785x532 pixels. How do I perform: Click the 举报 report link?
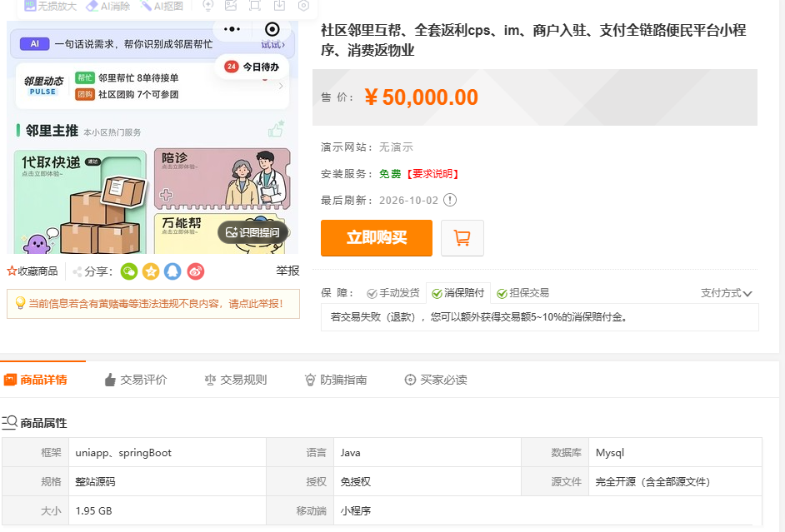coord(287,271)
